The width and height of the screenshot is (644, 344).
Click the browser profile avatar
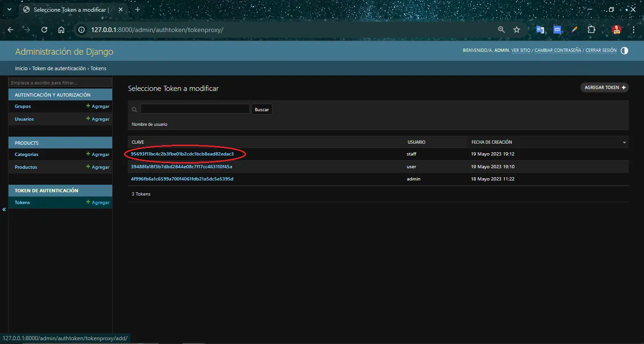[616, 30]
